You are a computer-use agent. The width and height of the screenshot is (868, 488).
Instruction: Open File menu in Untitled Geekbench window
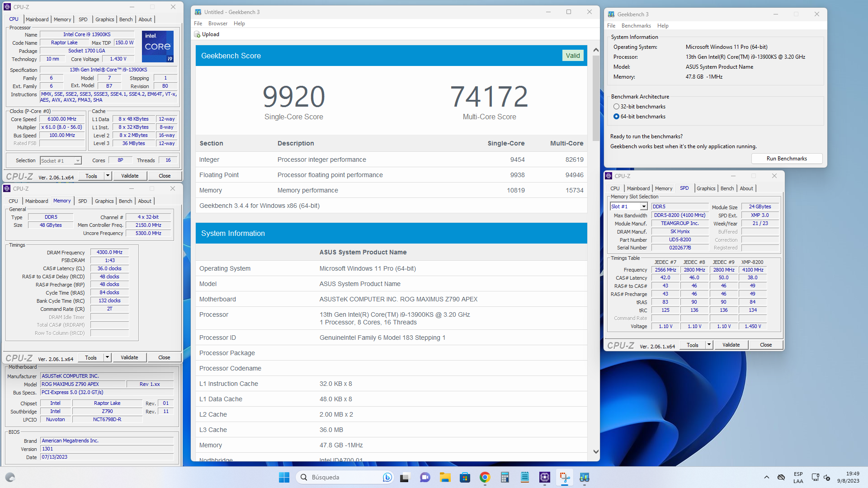[x=198, y=23]
